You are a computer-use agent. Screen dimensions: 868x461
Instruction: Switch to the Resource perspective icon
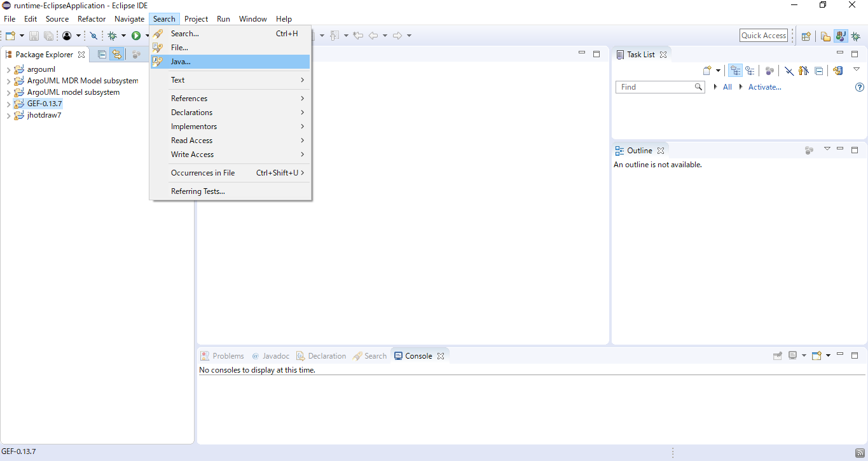pyautogui.click(x=825, y=36)
